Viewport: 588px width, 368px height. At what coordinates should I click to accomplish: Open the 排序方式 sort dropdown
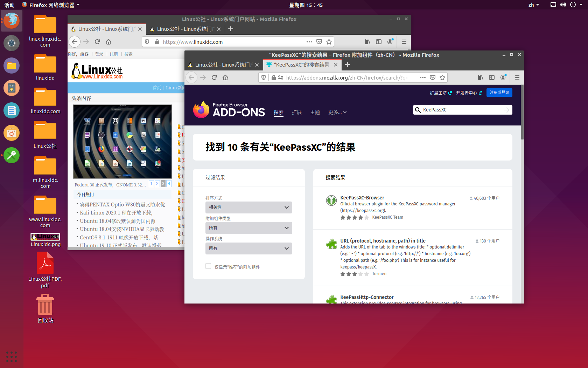tap(248, 207)
